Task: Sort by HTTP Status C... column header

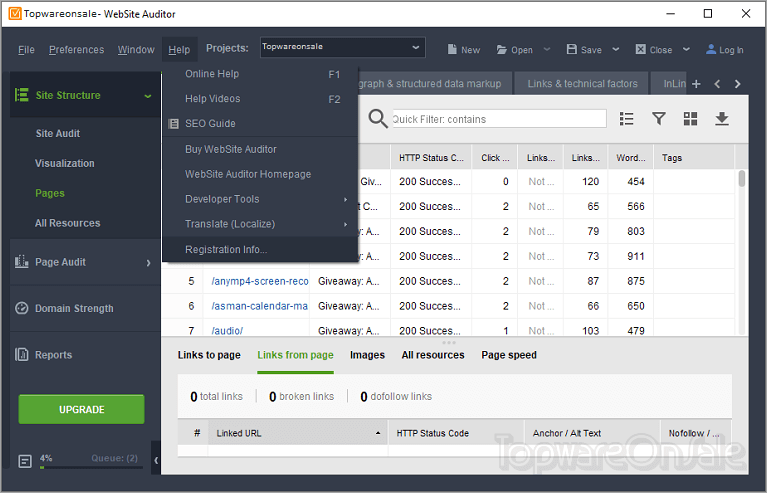Action: (431, 157)
